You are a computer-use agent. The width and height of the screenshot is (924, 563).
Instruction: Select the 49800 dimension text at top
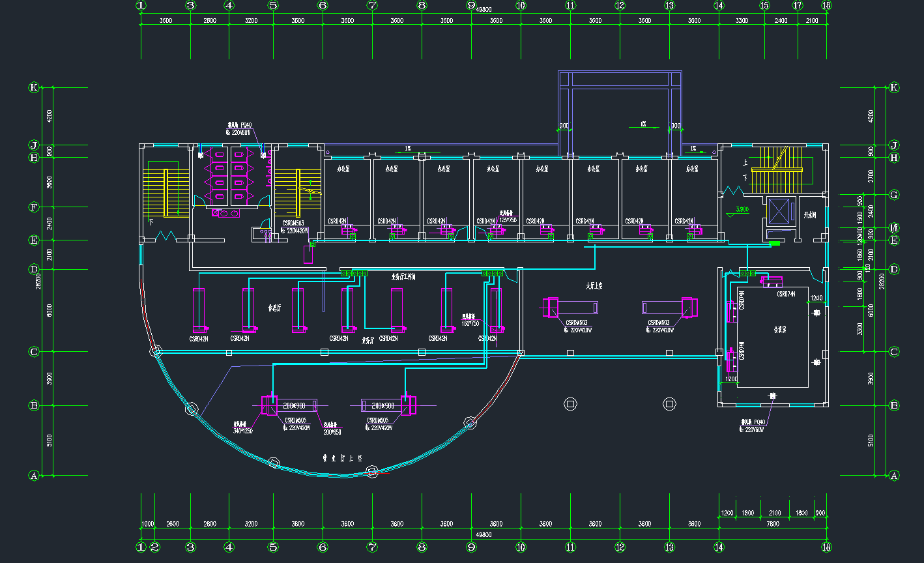click(484, 10)
